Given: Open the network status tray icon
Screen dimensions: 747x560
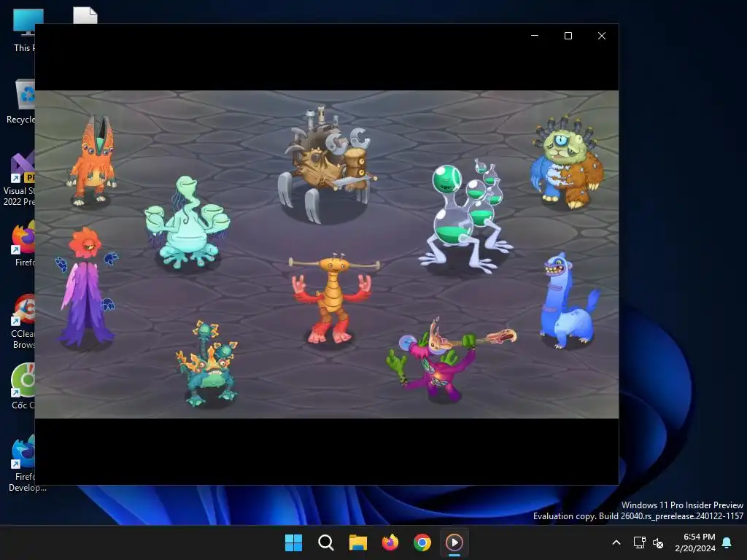Looking at the screenshot, I should [639, 542].
